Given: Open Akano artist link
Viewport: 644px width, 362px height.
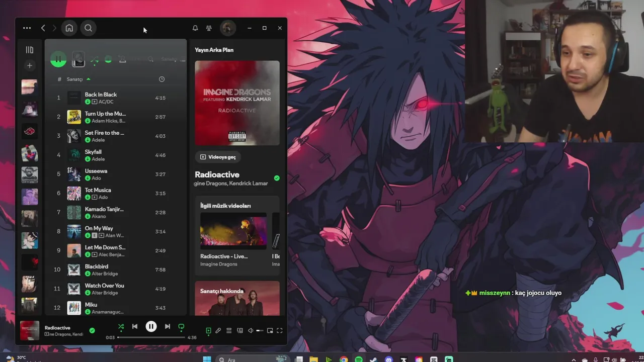Looking at the screenshot, I should 99,216.
